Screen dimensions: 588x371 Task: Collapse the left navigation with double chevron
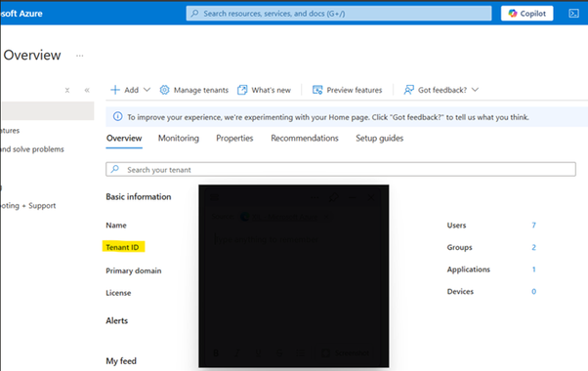pyautogui.click(x=87, y=90)
